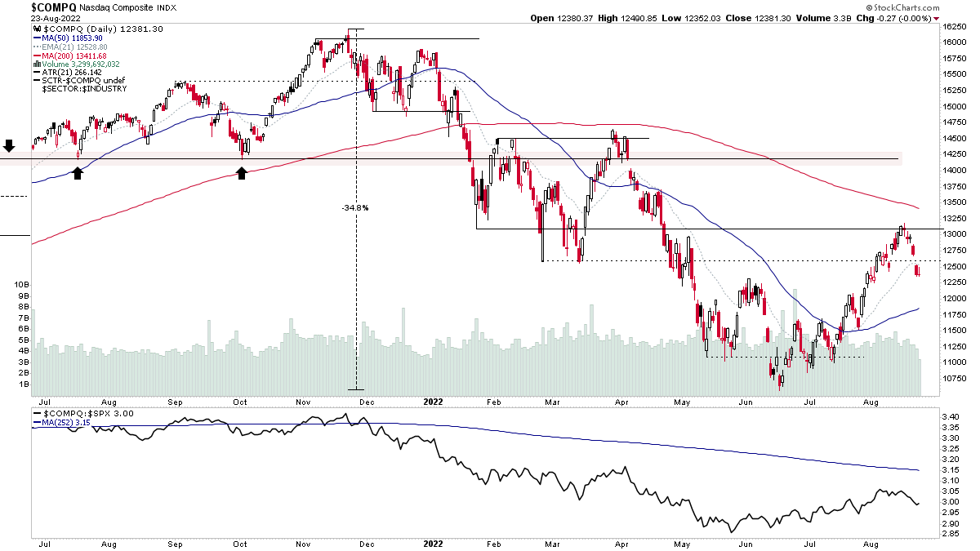Click the red down-triangle change indicator

tap(936, 18)
